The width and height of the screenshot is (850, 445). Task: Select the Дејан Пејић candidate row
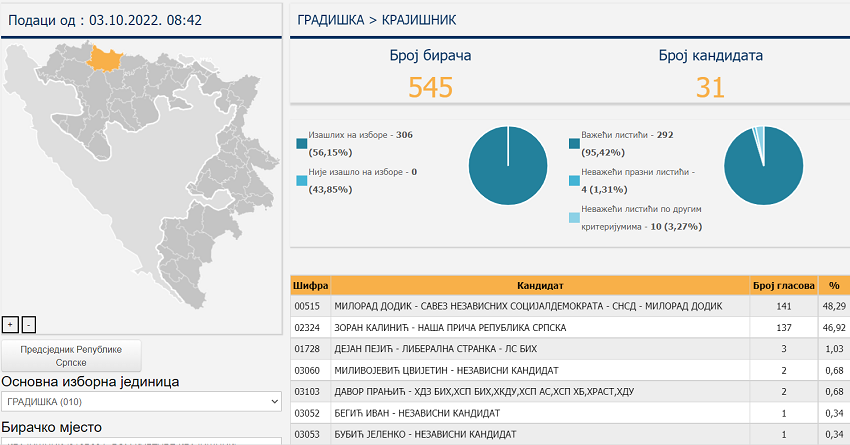click(540, 349)
